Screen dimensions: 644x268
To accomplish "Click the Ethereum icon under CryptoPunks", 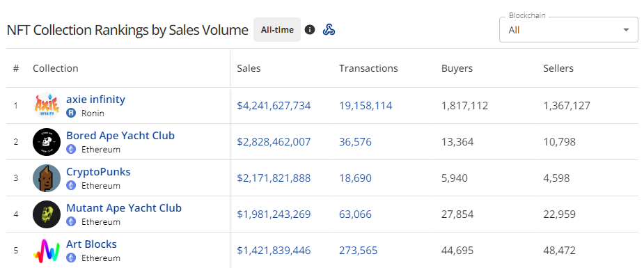I will click(71, 185).
